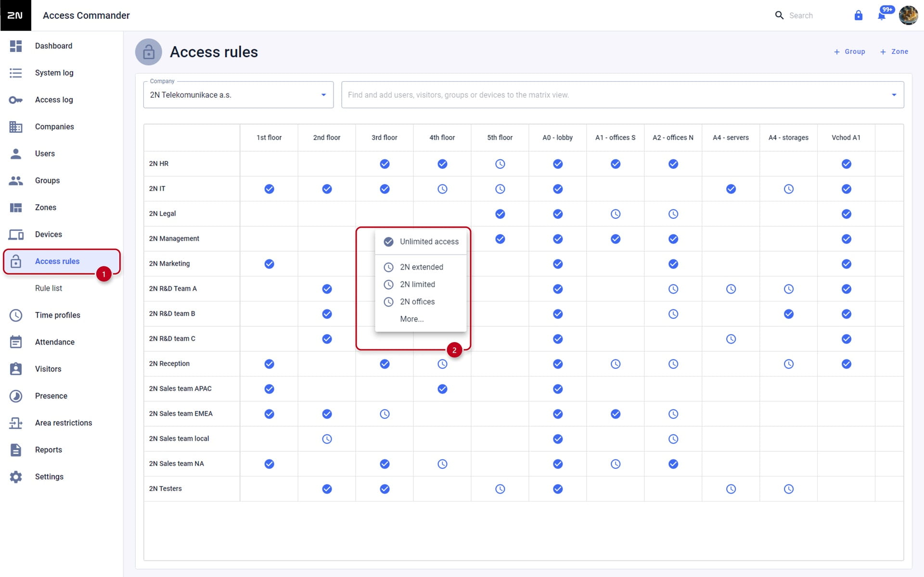Toggle 2N Legal access to 5th floor
924x577 pixels.
500,214
